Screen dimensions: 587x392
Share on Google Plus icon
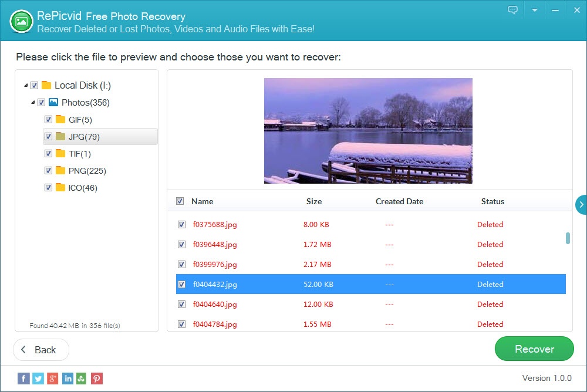(x=53, y=379)
